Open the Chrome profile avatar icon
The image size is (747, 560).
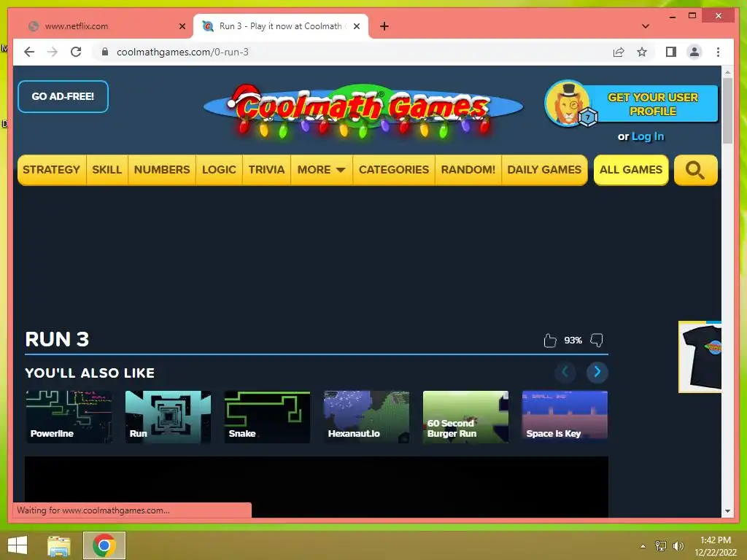[694, 52]
